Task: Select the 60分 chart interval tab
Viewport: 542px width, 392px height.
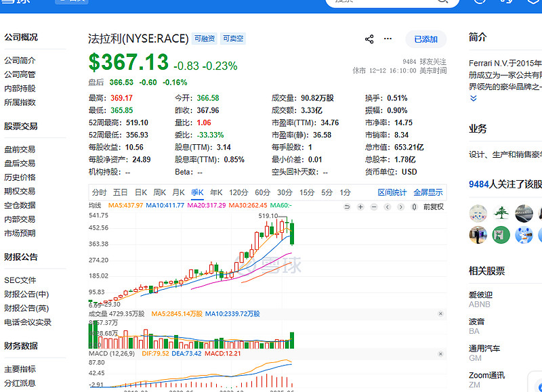Action: tap(262, 192)
